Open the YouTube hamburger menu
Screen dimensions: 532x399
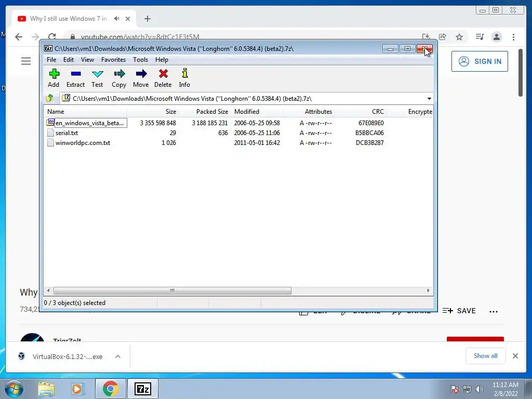point(26,61)
